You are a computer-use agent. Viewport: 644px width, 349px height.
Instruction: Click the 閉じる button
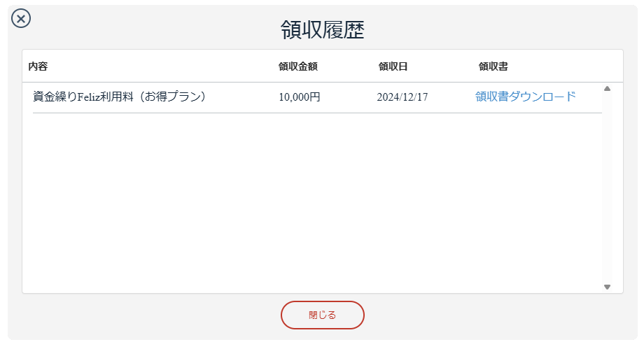323,315
